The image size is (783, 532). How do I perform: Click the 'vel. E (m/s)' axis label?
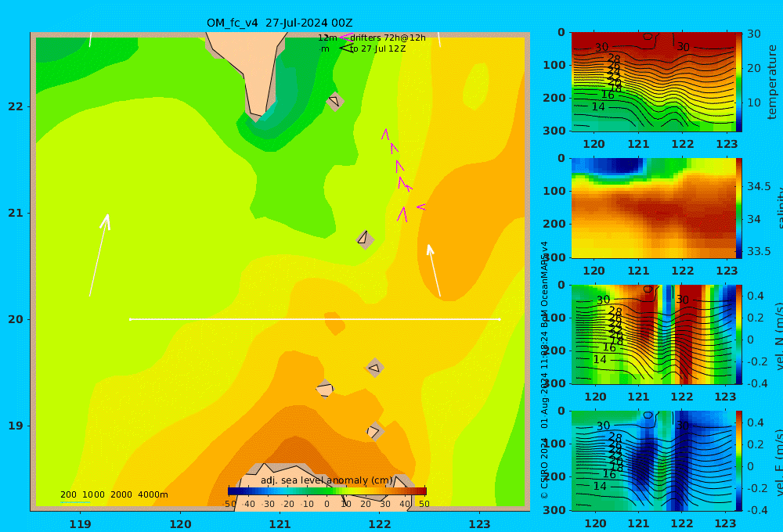pyautogui.click(x=779, y=462)
